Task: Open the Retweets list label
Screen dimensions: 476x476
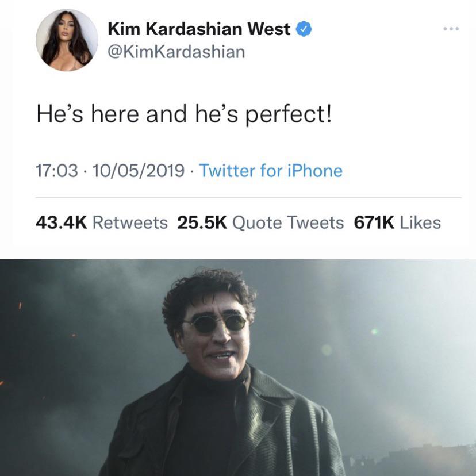Action: tap(130, 222)
